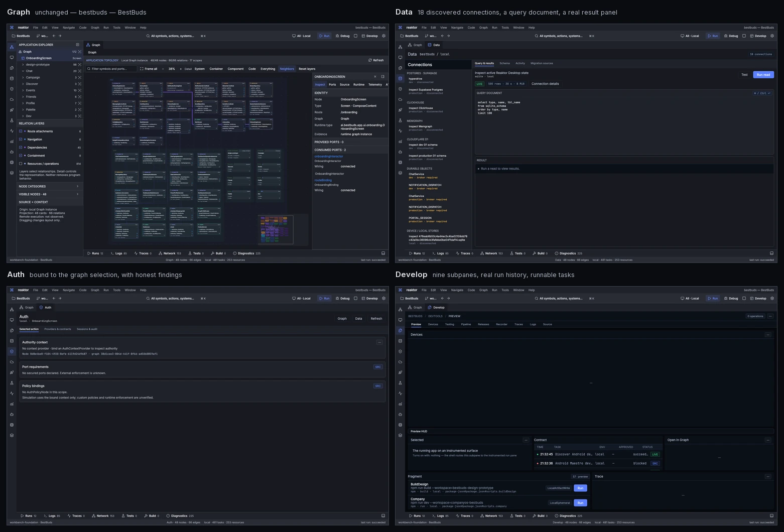Viewport: 784px width, 532px height.
Task: Click the Run read button in Data panel
Action: [763, 75]
